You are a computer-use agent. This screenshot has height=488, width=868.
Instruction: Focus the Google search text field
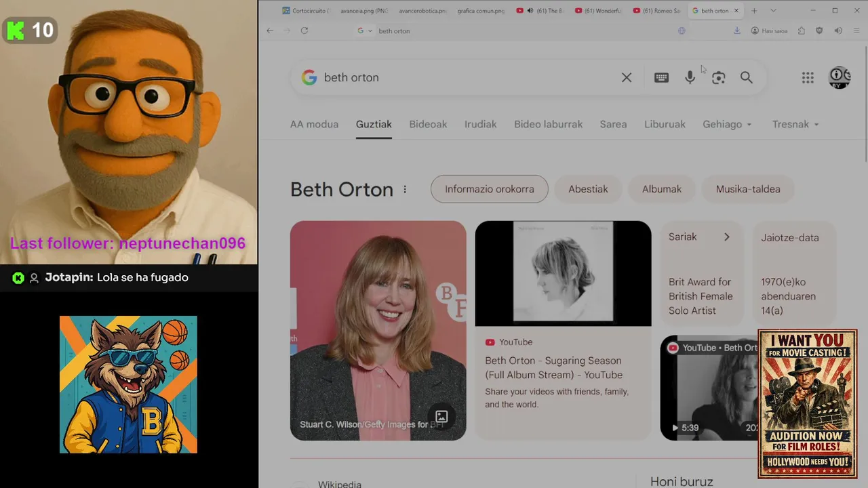(468, 78)
